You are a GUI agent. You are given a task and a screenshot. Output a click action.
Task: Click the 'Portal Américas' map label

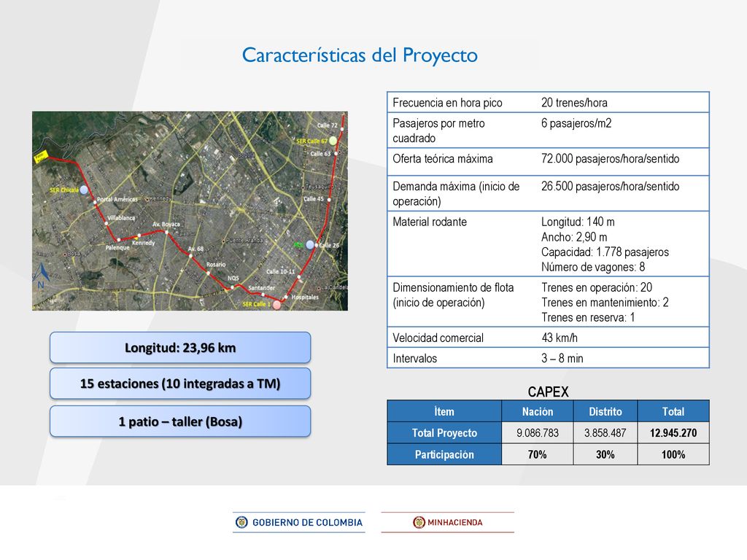coord(117,200)
